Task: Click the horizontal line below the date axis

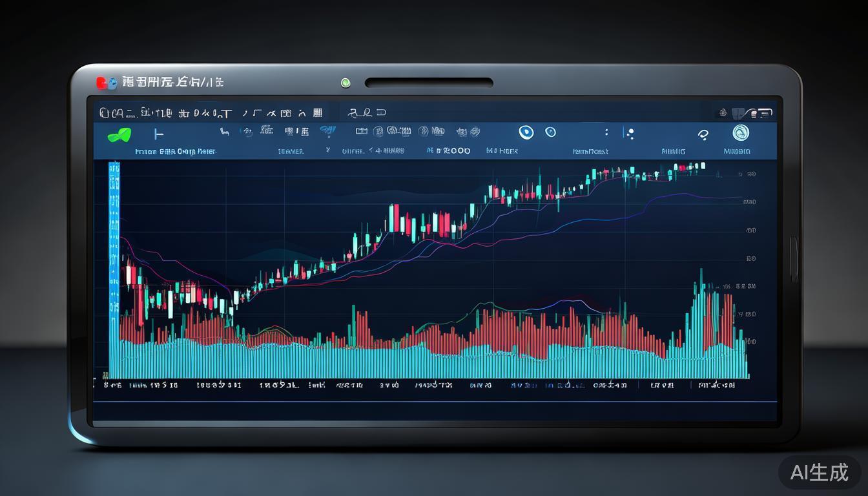Action: tap(434, 402)
